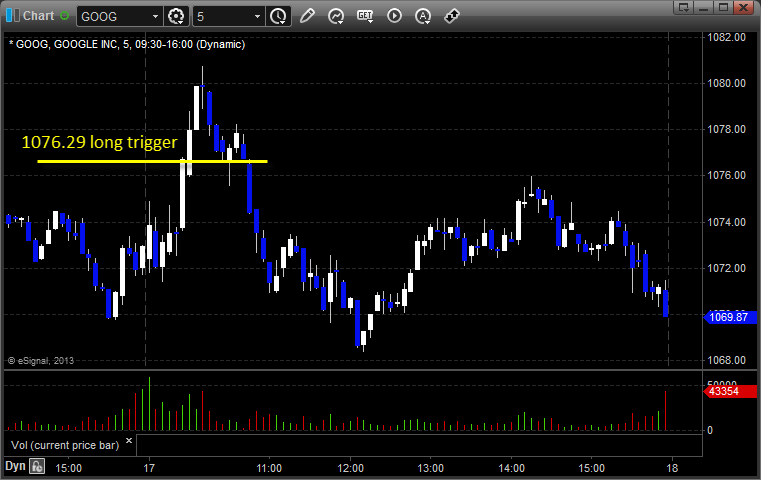Click the 18 date axis label
Image resolution: width=761 pixels, height=480 pixels.
[672, 468]
